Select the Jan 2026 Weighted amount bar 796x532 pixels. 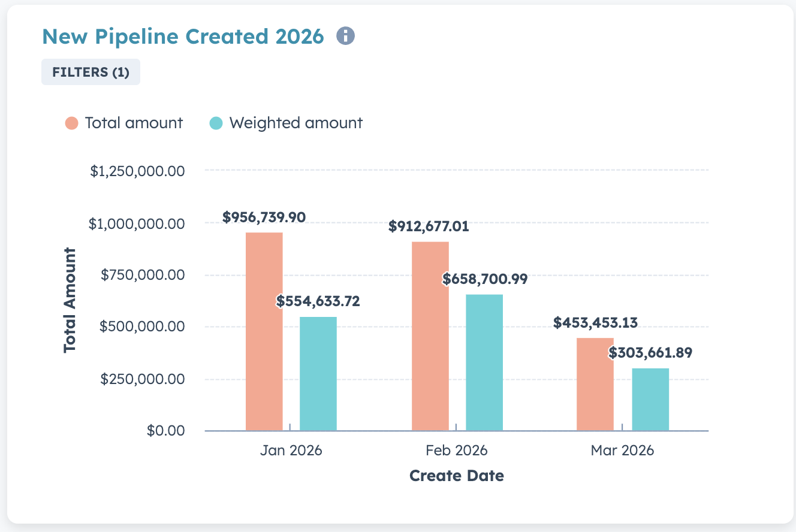tap(318, 373)
